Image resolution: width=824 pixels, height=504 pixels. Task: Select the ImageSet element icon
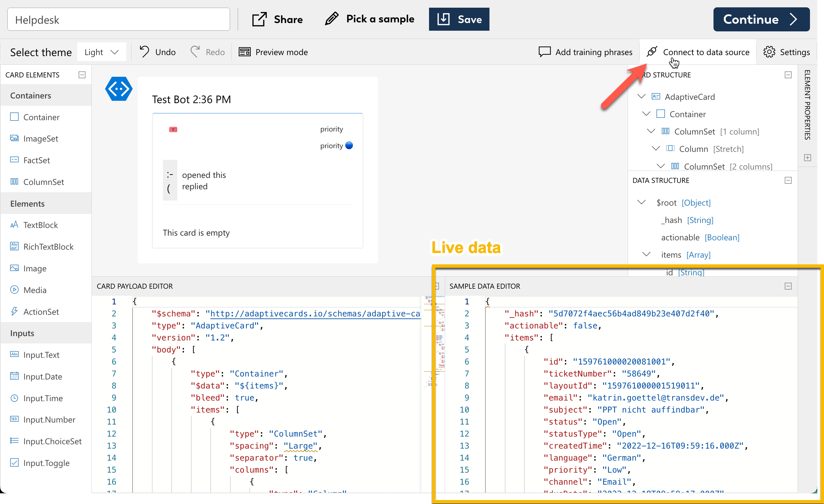(14, 139)
